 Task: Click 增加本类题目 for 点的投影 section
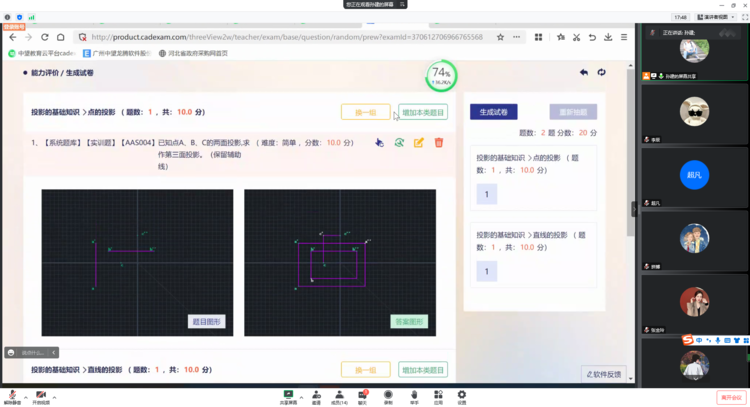coord(422,113)
